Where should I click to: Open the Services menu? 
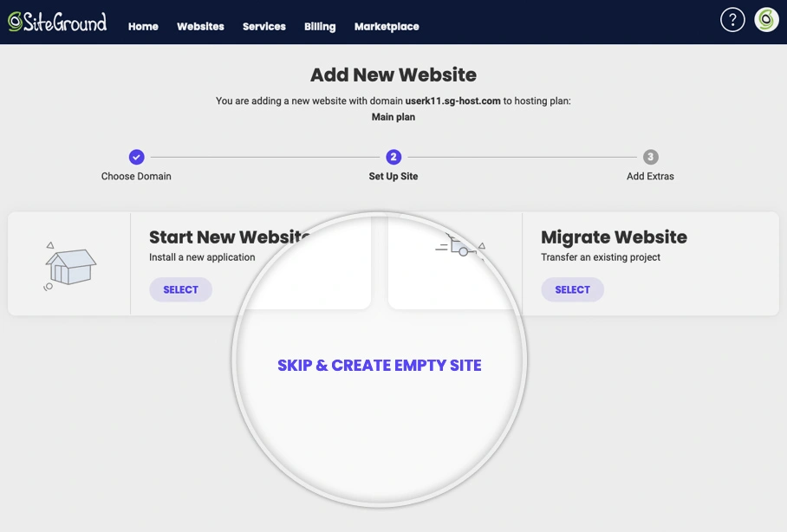pos(263,27)
